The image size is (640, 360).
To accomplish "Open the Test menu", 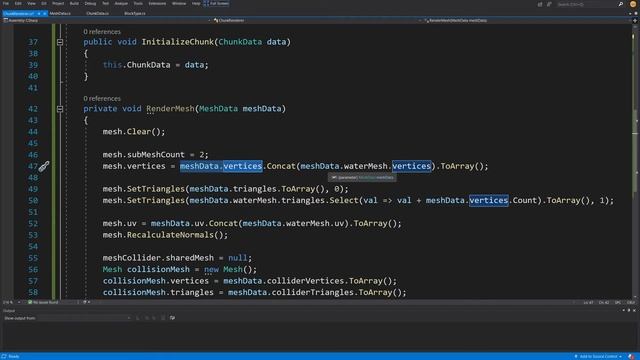I will click(105, 3).
